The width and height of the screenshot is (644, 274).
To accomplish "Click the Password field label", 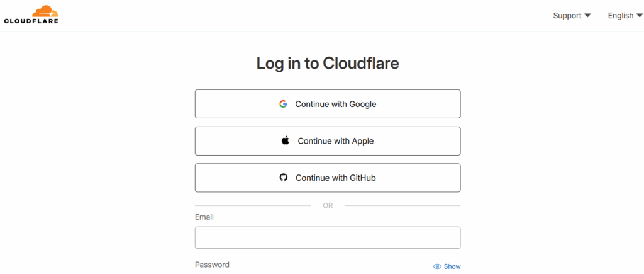I will click(x=212, y=265).
